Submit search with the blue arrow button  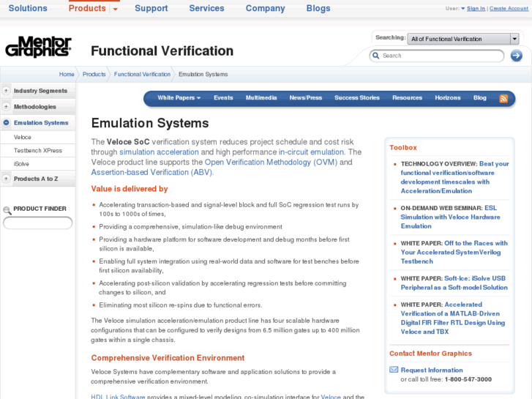517,56
